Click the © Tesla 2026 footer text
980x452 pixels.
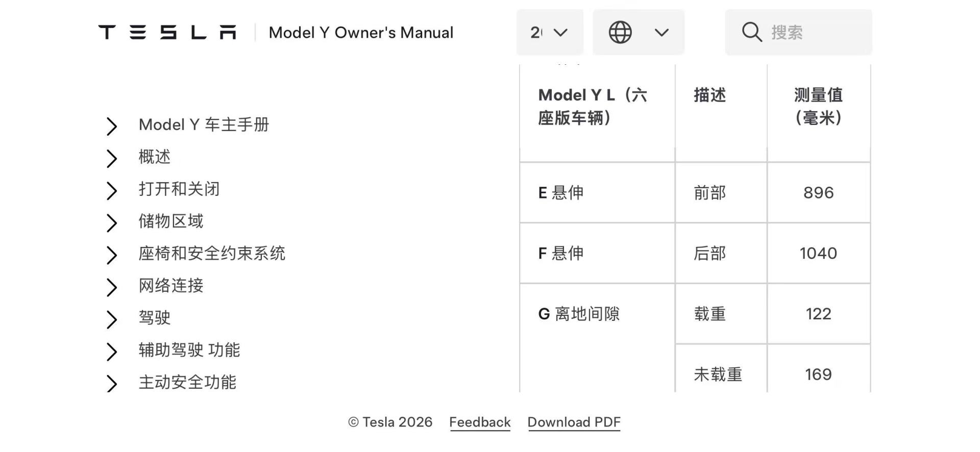390,422
